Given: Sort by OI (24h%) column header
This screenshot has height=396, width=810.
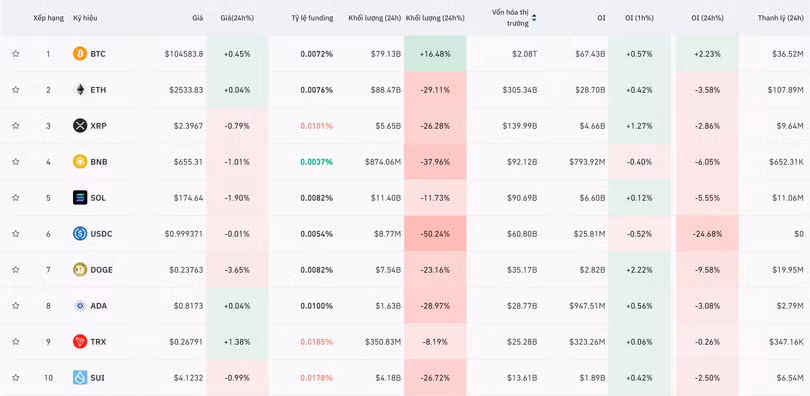Looking at the screenshot, I should click(707, 18).
